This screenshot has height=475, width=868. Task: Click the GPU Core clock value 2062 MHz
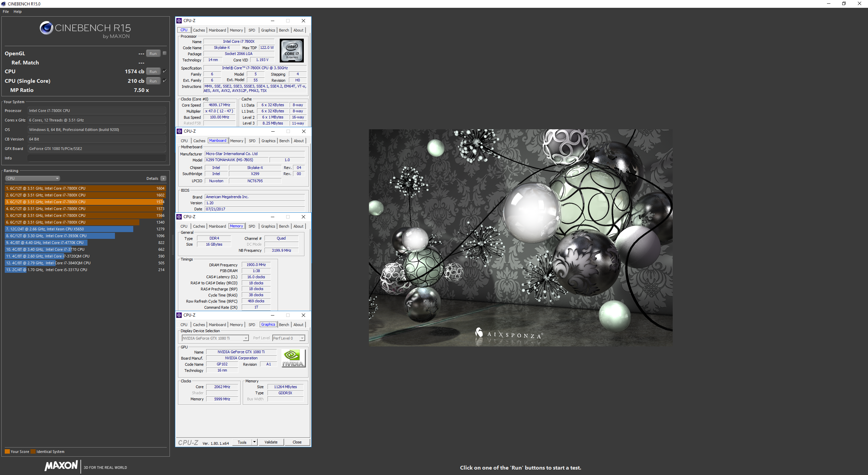222,387
